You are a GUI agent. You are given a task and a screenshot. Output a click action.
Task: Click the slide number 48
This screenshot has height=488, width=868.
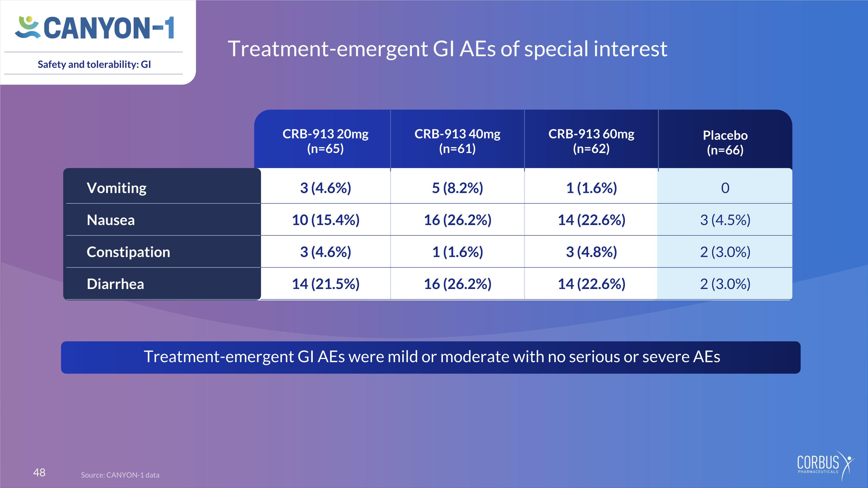click(x=39, y=472)
